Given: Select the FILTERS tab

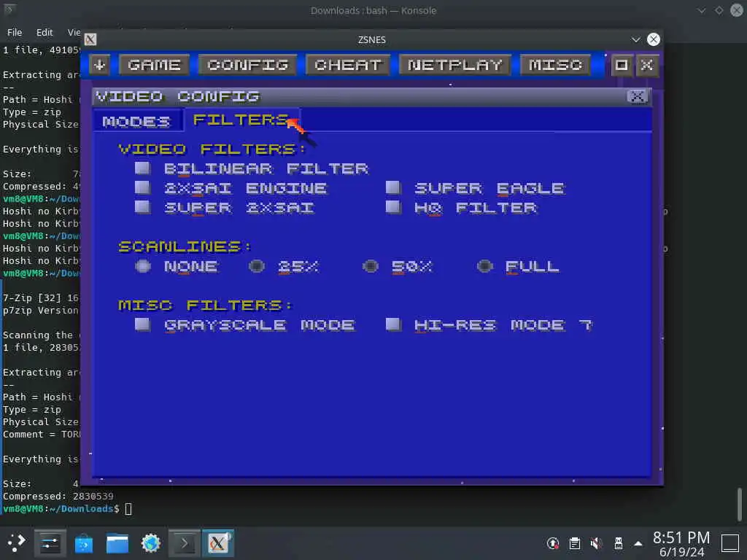Looking at the screenshot, I should coord(241,120).
